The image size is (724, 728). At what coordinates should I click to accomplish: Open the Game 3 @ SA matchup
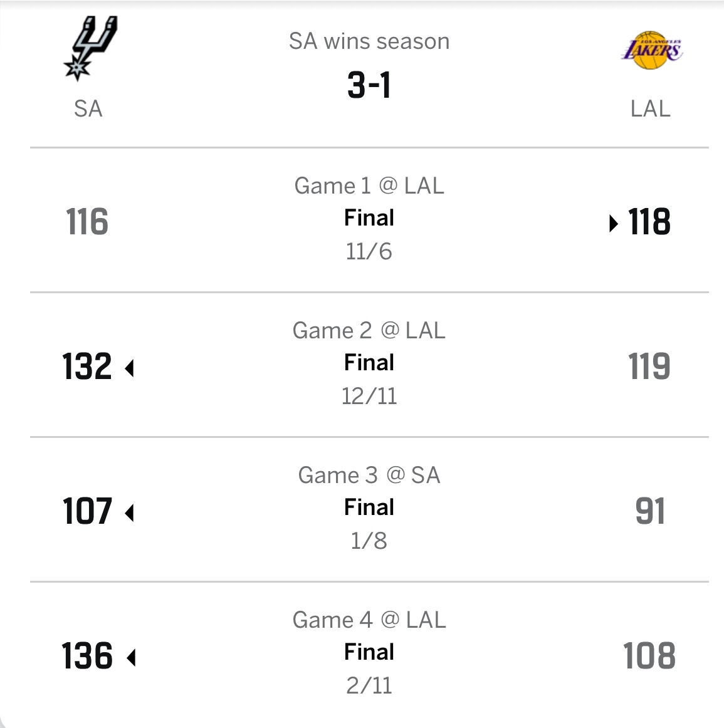(369, 475)
